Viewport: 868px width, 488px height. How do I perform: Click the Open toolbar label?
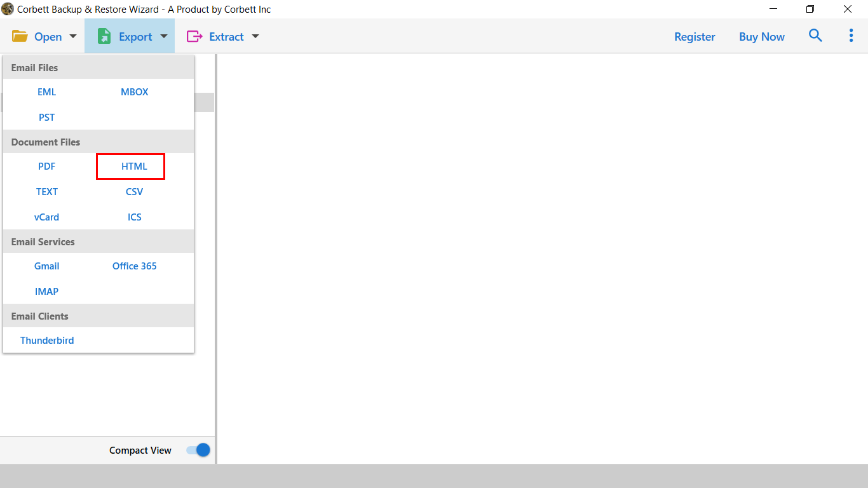tap(48, 37)
